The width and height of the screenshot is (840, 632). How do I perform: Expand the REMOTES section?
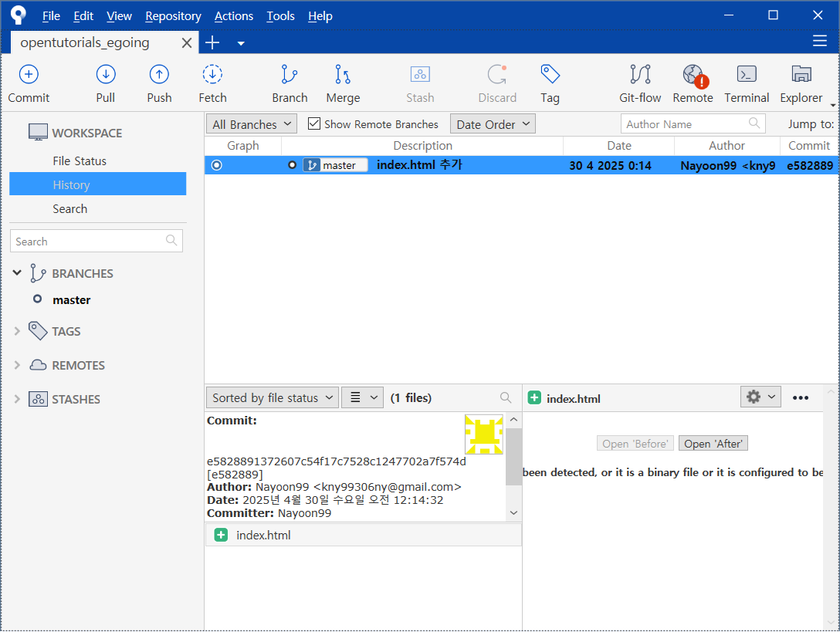tap(17, 365)
